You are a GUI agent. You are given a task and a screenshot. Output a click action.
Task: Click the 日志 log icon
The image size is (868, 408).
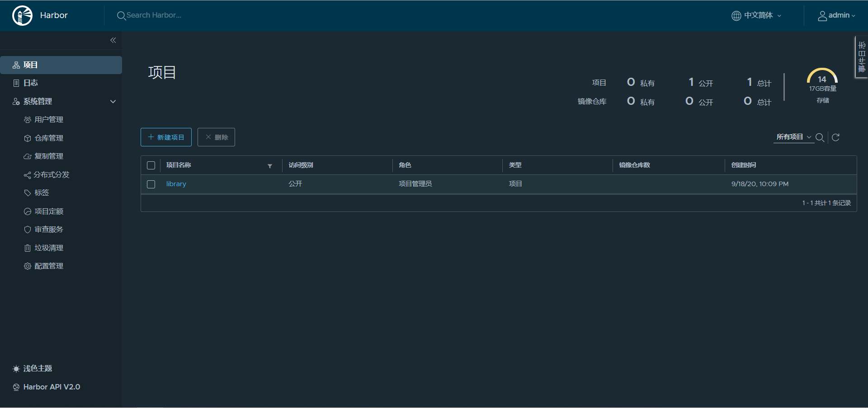(x=16, y=83)
